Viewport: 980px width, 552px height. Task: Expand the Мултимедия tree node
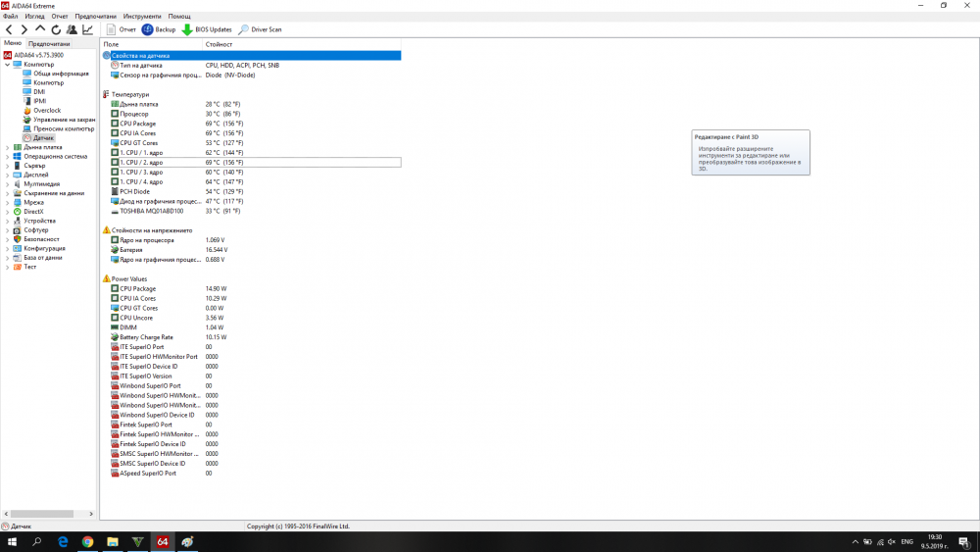pyautogui.click(x=8, y=183)
